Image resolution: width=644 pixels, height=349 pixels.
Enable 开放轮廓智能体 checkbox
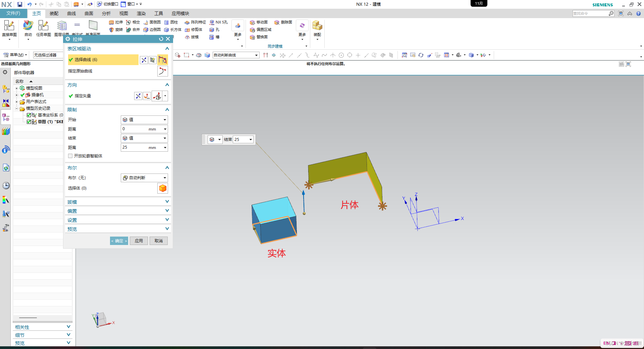(70, 156)
